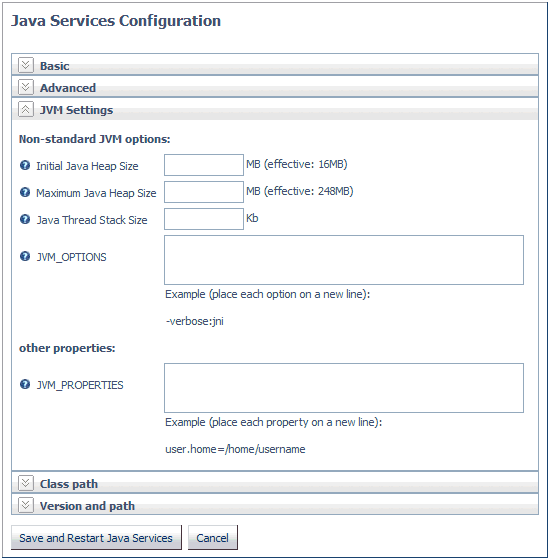Focus the Java Thread Stack Size field

(x=204, y=219)
